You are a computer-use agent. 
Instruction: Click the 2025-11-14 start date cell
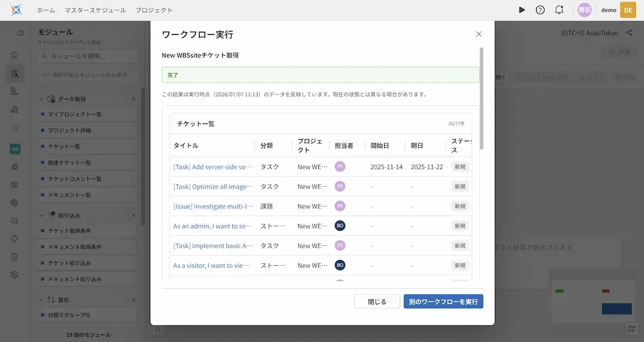point(386,167)
